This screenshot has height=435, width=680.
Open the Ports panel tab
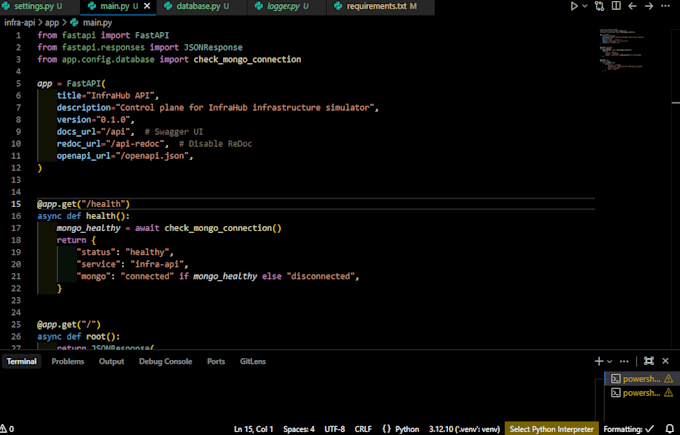coord(216,361)
